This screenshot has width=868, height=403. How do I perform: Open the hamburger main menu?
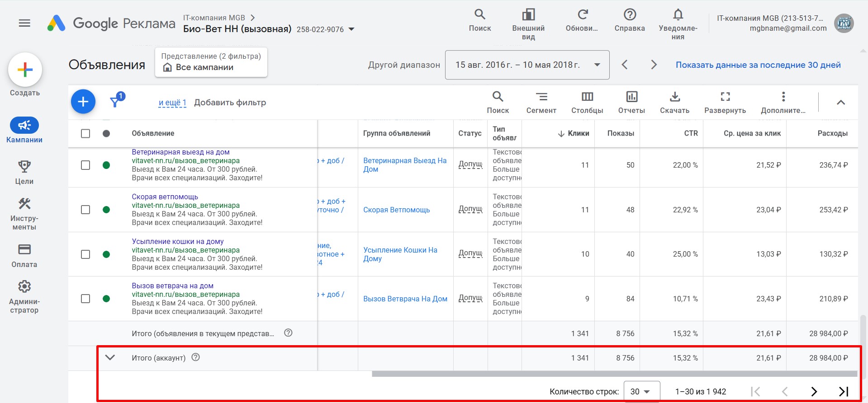pos(24,23)
